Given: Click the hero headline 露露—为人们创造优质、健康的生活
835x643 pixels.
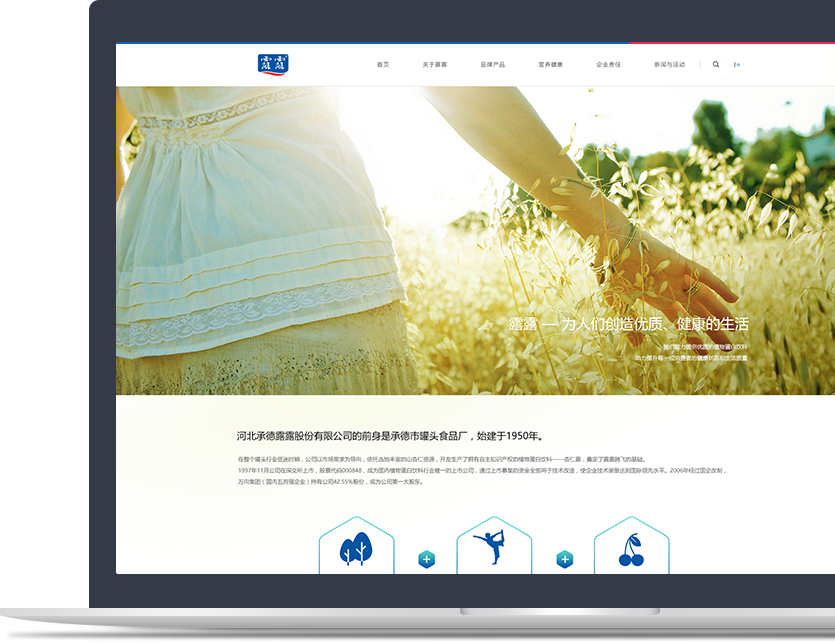Looking at the screenshot, I should [x=628, y=325].
